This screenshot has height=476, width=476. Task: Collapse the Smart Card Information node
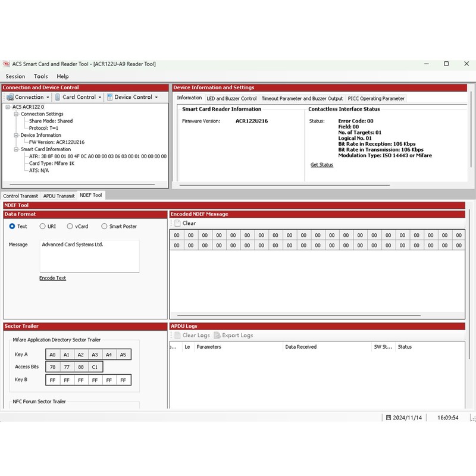pyautogui.click(x=17, y=149)
